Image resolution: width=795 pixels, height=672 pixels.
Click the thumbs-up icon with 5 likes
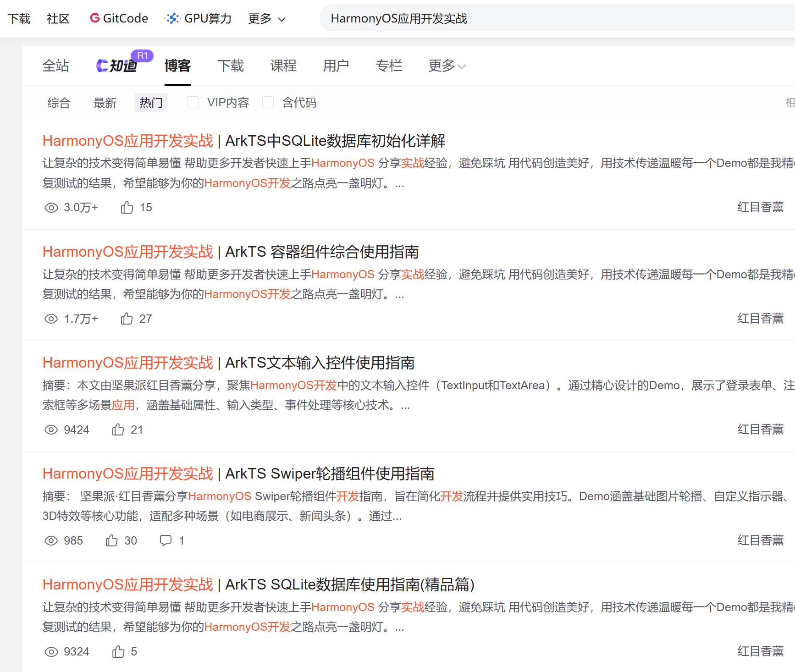coord(118,651)
